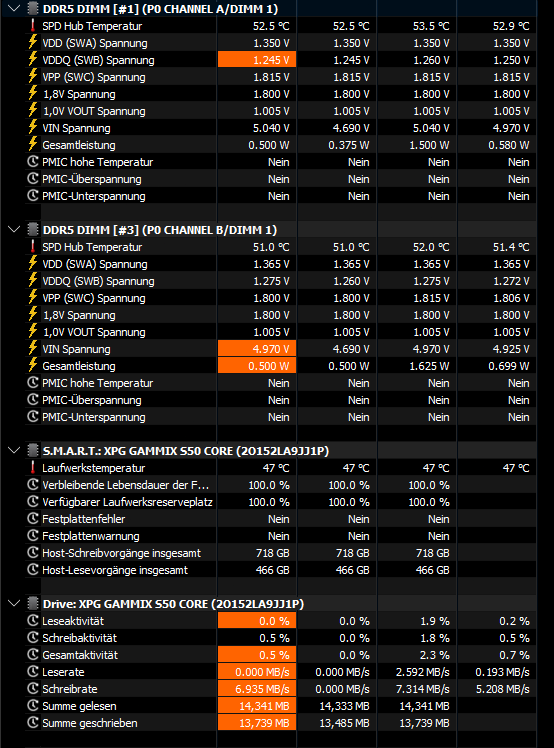This screenshot has width=554, height=748.
Task: Collapse the S.M.A.R.T.: XPG GAMMIX S50 CORE group
Action: pyautogui.click(x=14, y=450)
